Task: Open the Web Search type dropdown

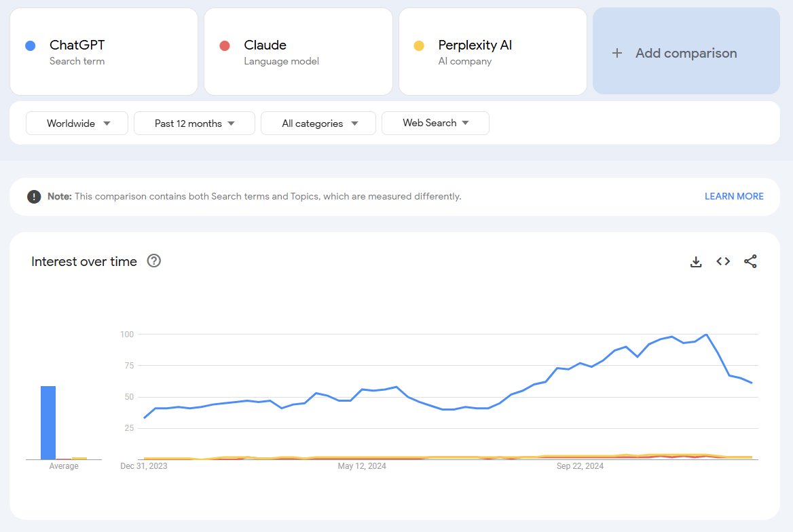Action: (435, 123)
